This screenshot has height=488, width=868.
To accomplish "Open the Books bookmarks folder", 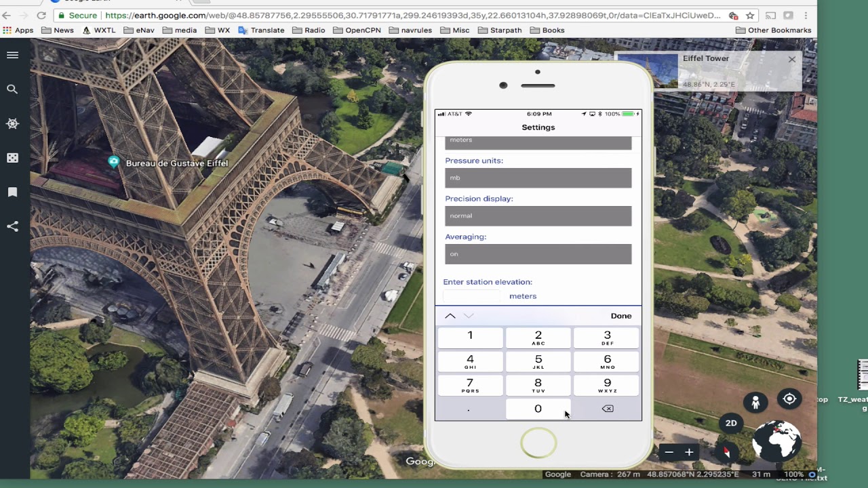I will [547, 30].
